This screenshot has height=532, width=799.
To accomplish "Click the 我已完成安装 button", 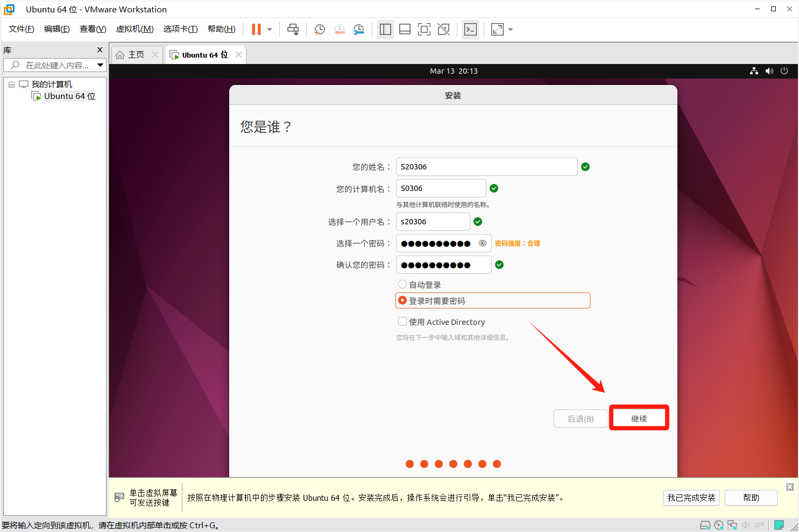I will tap(691, 498).
